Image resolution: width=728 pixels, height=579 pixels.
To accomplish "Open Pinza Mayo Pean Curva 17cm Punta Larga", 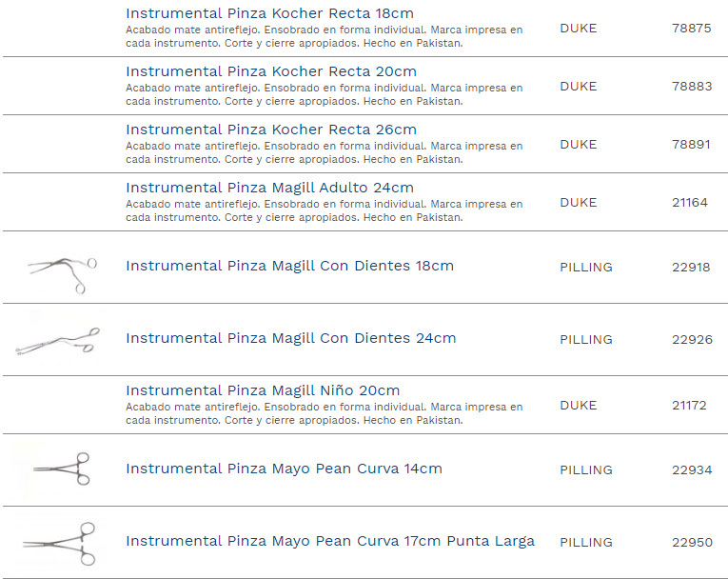I will tap(329, 541).
